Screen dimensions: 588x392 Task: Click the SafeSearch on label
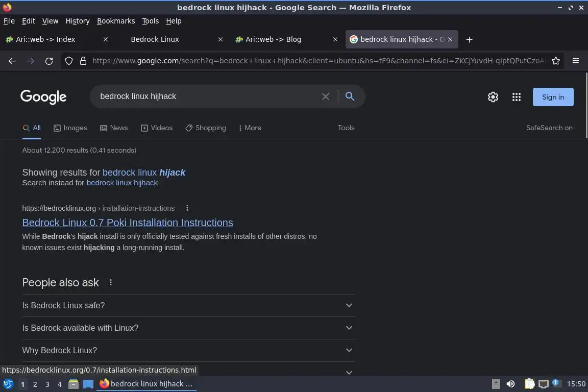coord(549,128)
